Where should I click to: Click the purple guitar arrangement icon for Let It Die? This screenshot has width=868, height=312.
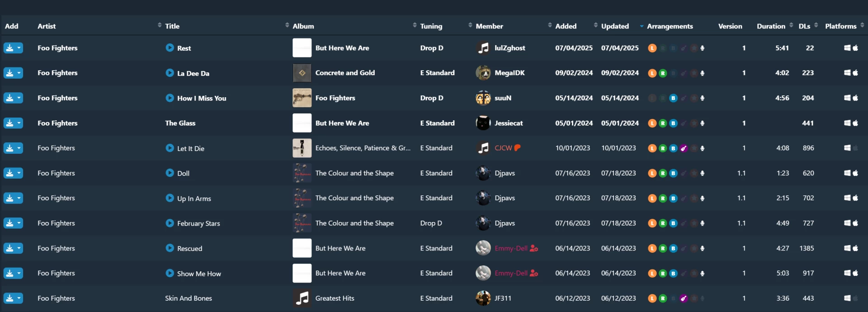(684, 148)
